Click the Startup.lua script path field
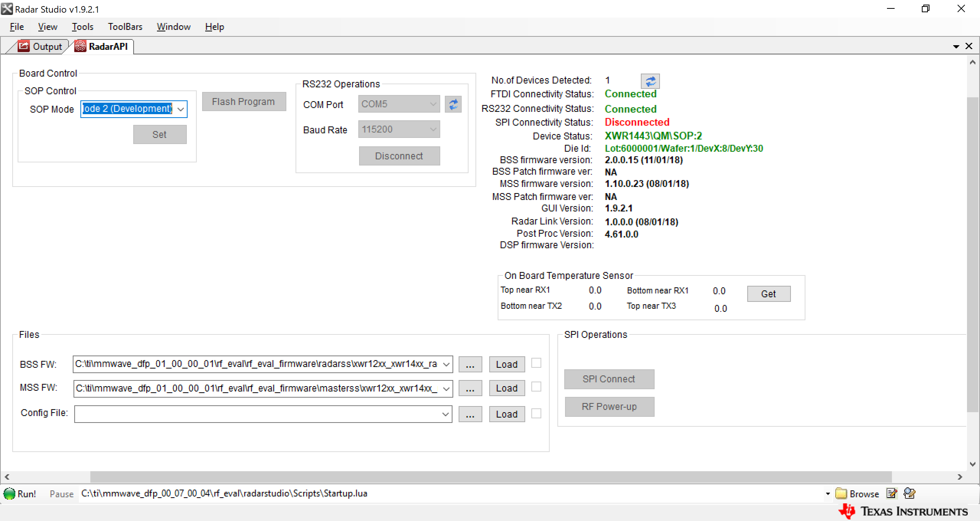The image size is (980, 521). point(451,493)
